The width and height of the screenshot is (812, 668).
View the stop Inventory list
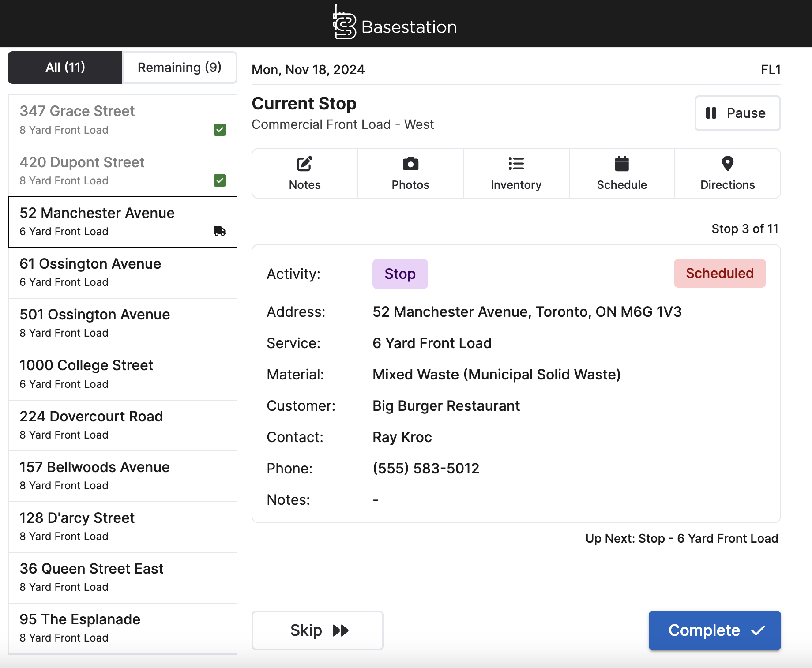tap(516, 173)
